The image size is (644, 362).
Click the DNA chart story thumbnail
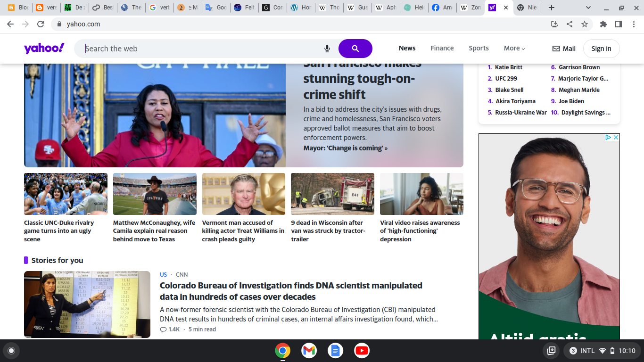[x=87, y=304]
